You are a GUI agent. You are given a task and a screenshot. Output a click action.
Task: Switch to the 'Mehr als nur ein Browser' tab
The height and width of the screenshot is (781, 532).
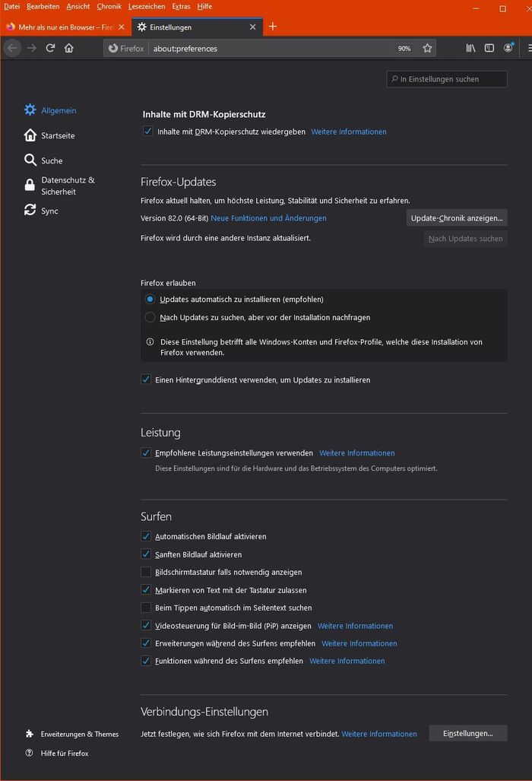pos(61,25)
